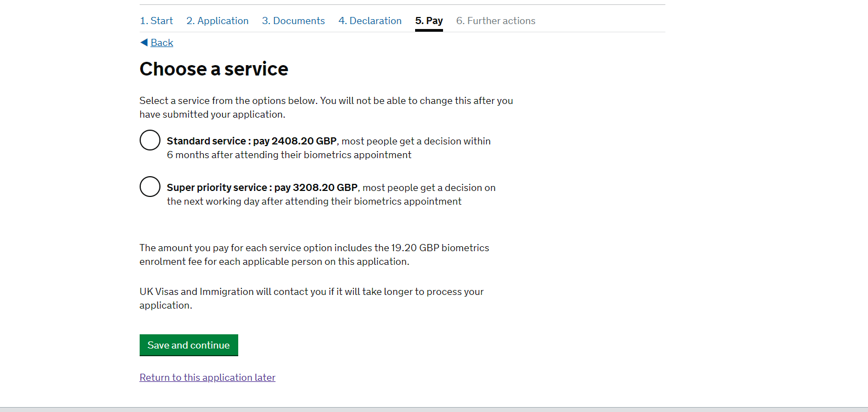Image resolution: width=868 pixels, height=412 pixels.
Task: Open the 6. Further actions step
Action: tap(496, 21)
